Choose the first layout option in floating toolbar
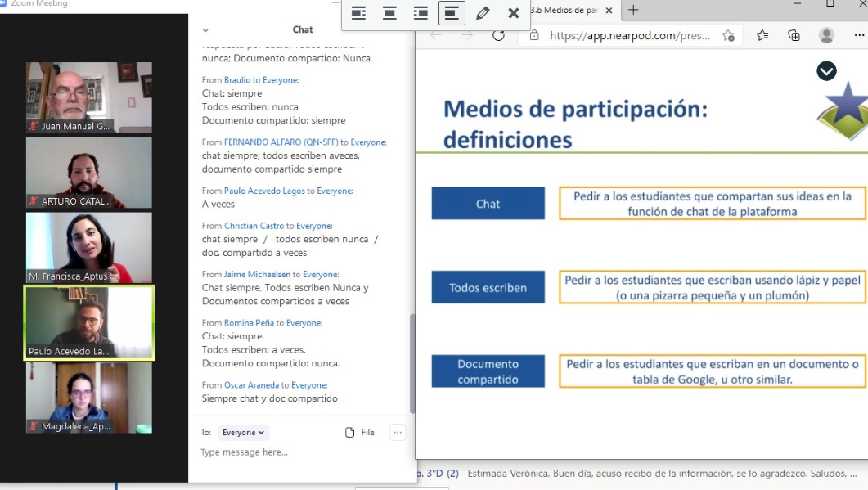This screenshot has height=490, width=868. click(358, 13)
